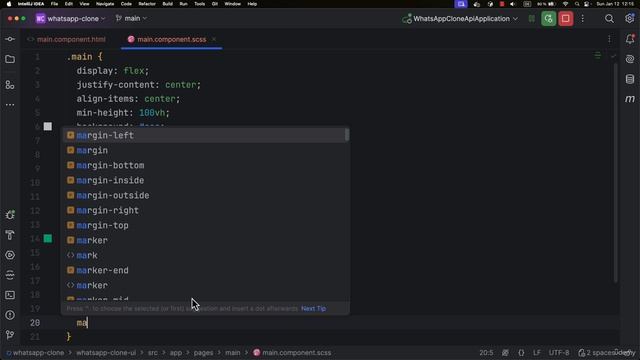Click the .main selector on line 1
This screenshot has height=360, width=640.
pos(80,57)
